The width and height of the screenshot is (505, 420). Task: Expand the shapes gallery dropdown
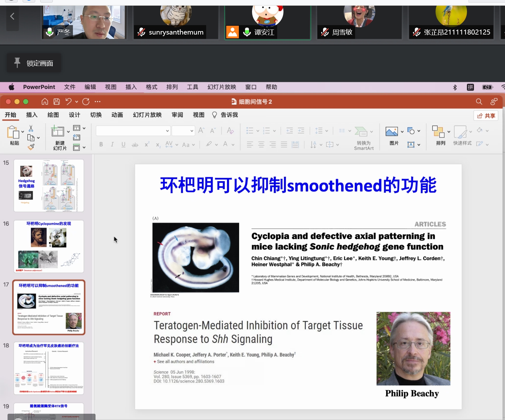tap(419, 131)
